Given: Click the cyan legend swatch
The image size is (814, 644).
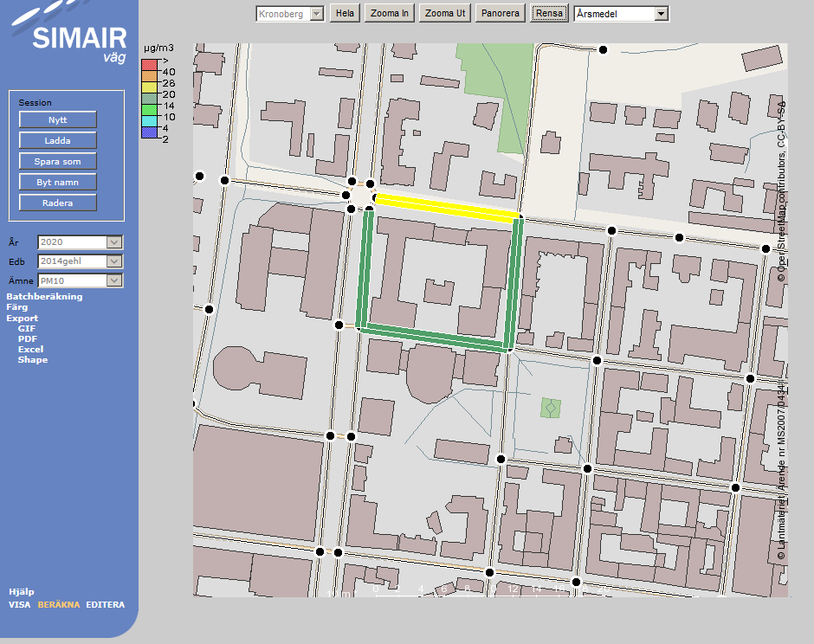Looking at the screenshot, I should tap(150, 121).
